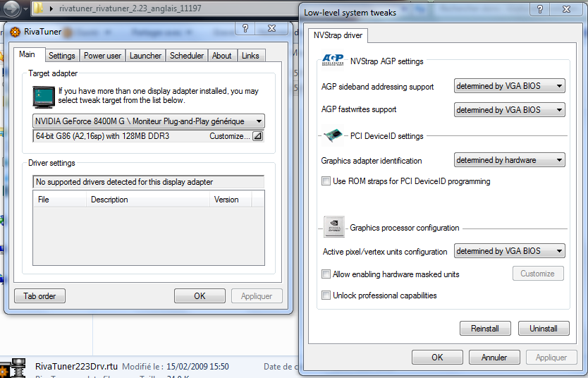This screenshot has height=378, width=588.
Task: Click the RivaTuner help question mark button
Action: point(245,28)
